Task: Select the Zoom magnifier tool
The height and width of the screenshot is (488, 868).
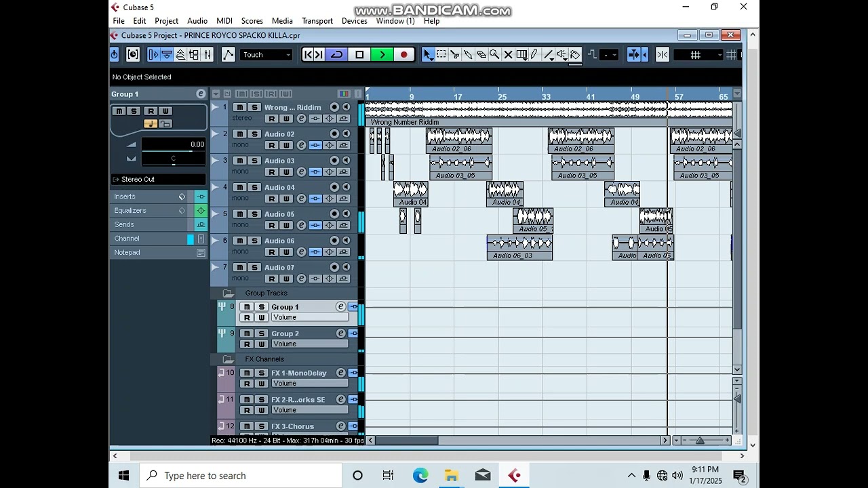Action: click(494, 55)
